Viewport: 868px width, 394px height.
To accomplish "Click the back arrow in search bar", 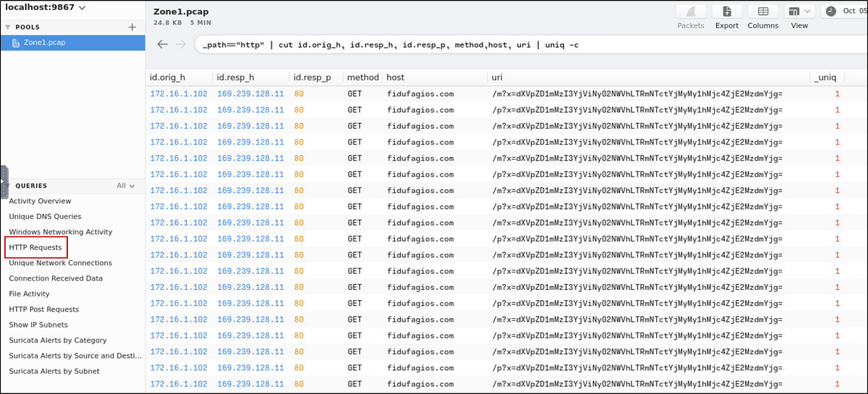I will pos(163,45).
